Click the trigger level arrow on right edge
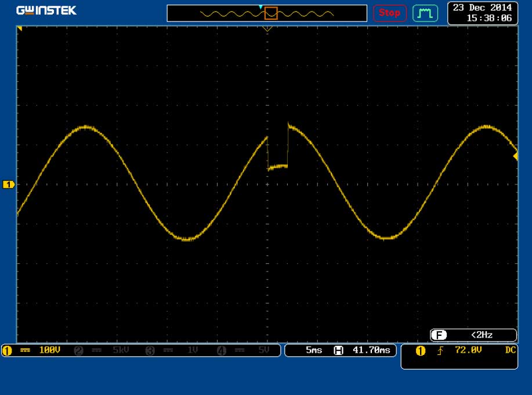532x395 pixels. [x=515, y=156]
